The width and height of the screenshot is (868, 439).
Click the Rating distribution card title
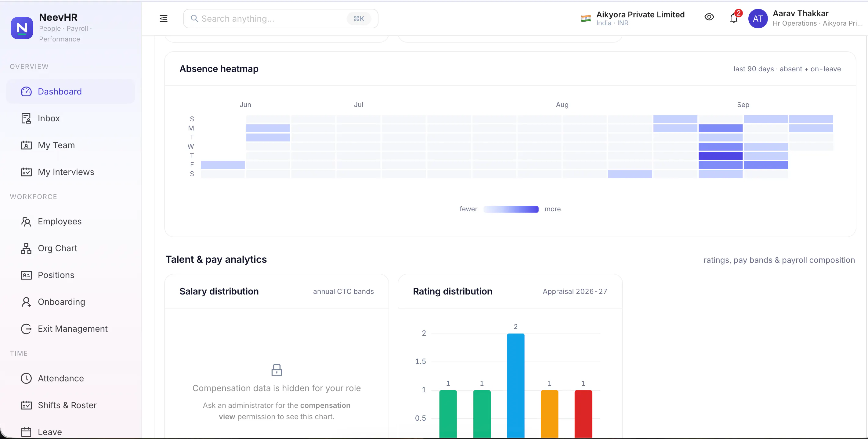point(453,291)
